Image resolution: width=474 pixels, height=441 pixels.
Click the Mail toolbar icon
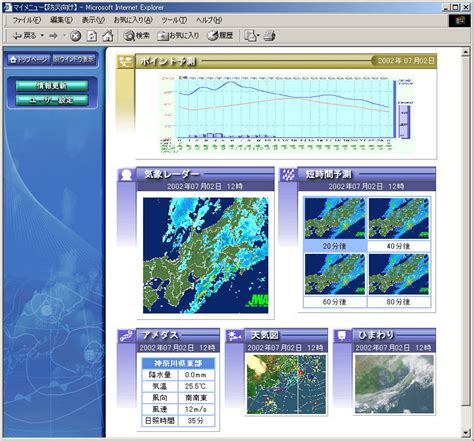point(252,36)
